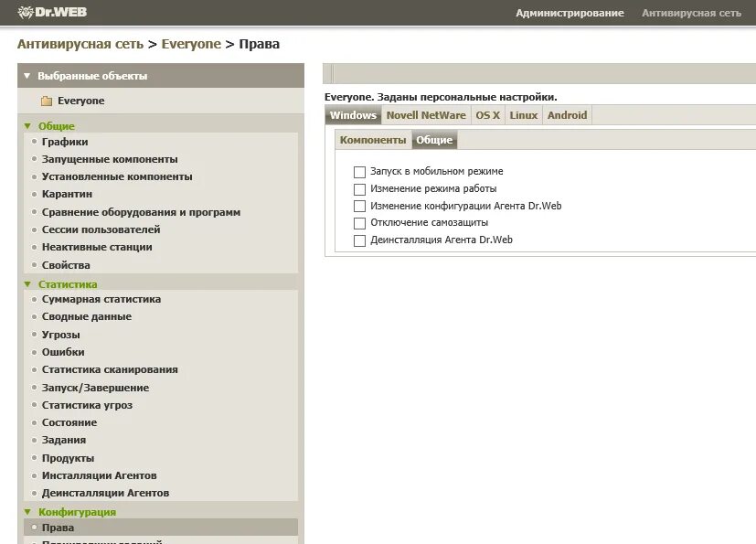The width and height of the screenshot is (756, 544).
Task: Click the Everyone folder icon
Action: click(47, 101)
